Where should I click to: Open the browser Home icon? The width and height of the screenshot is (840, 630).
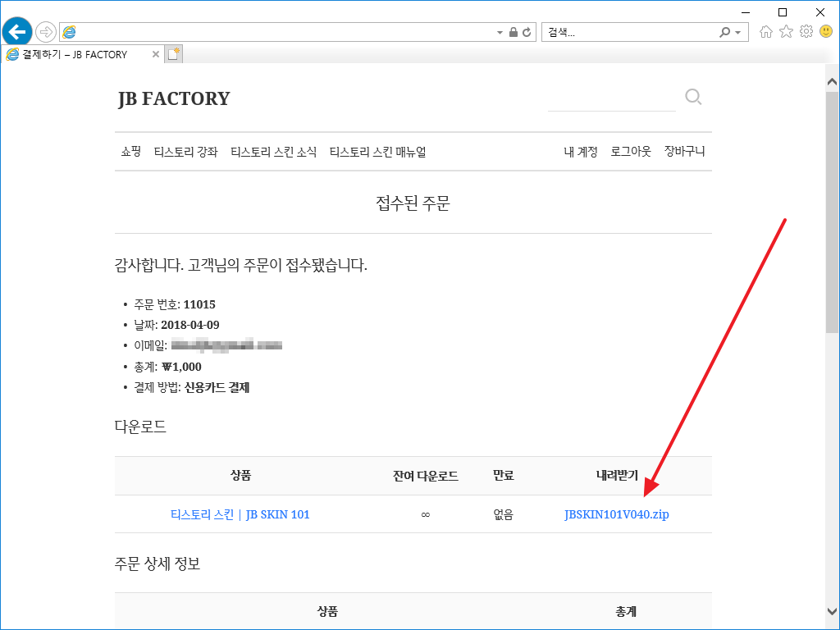[766, 32]
